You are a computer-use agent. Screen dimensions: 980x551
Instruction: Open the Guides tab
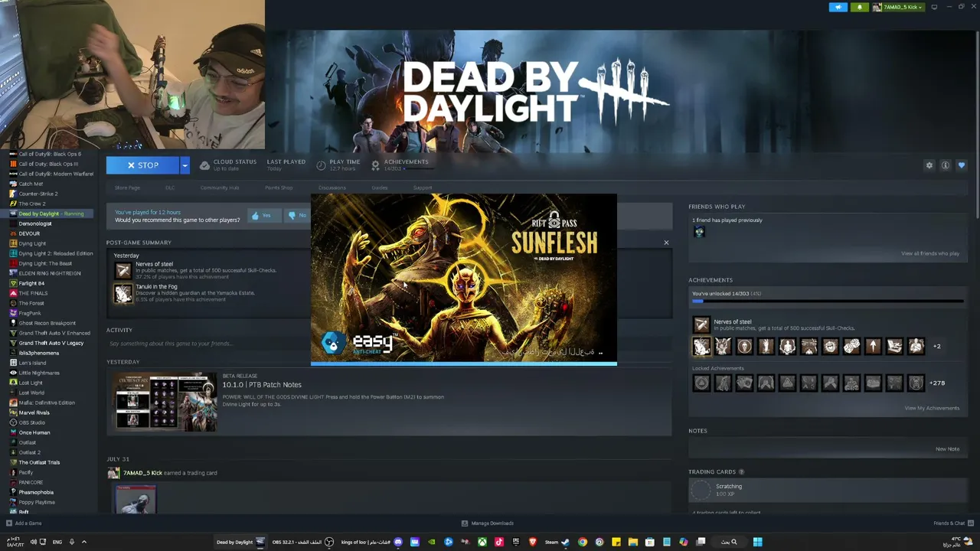[380, 187]
